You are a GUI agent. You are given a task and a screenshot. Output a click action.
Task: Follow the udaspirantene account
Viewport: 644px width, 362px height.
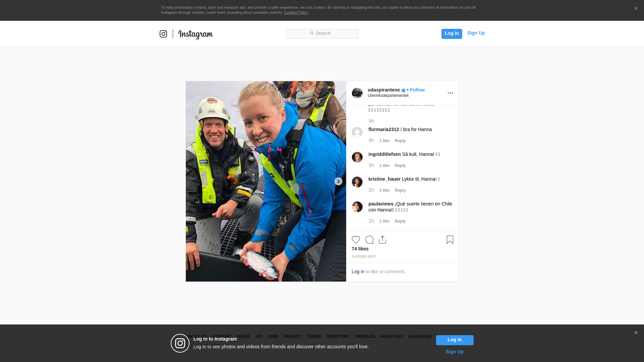(x=417, y=90)
